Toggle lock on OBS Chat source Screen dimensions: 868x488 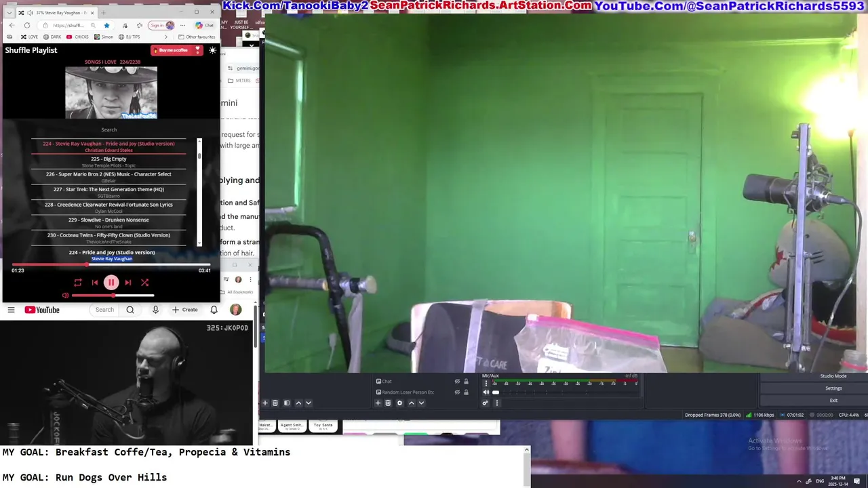pos(466,382)
